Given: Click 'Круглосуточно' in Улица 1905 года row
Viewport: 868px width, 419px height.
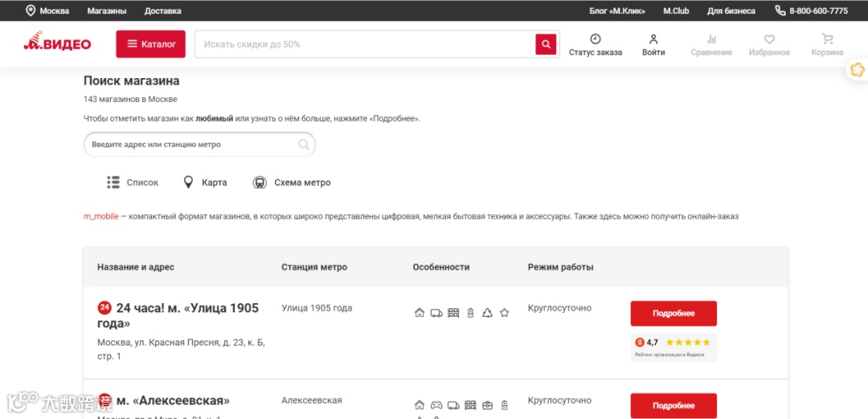Looking at the screenshot, I should (x=559, y=308).
